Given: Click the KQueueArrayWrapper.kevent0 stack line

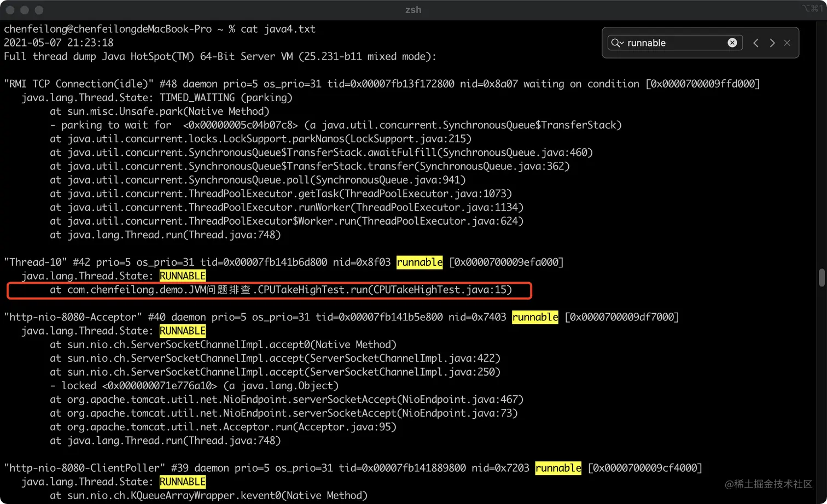Looking at the screenshot, I should pyautogui.click(x=208, y=495).
